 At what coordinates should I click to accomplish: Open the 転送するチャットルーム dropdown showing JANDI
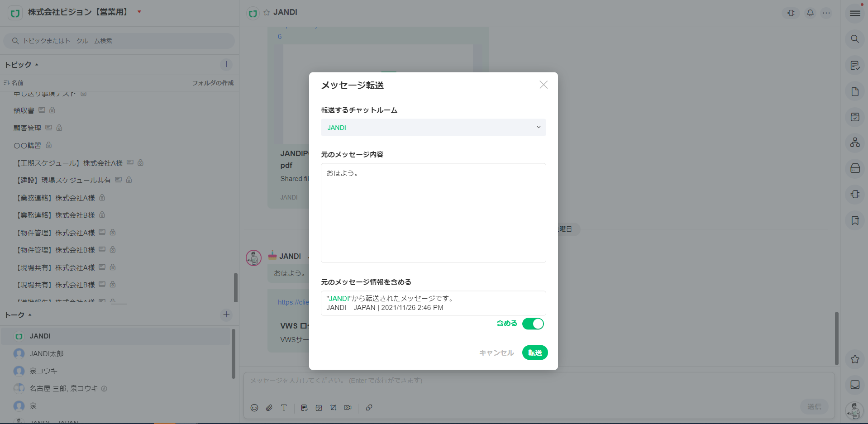point(433,128)
